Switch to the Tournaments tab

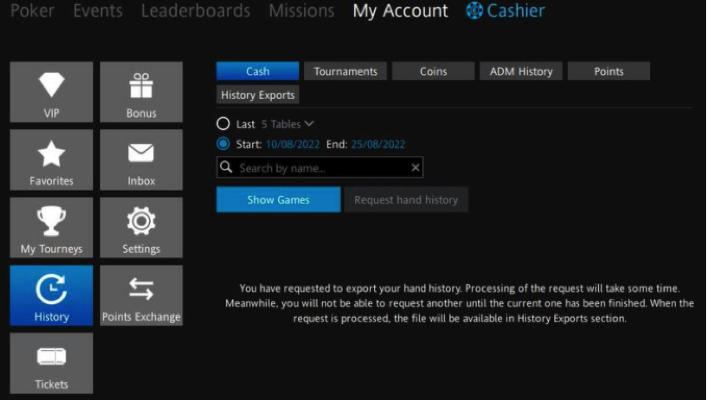tap(345, 71)
